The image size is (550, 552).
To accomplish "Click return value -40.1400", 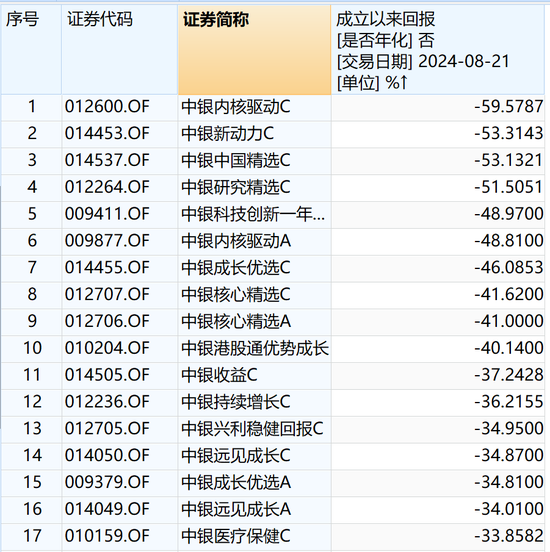I will point(509,348).
